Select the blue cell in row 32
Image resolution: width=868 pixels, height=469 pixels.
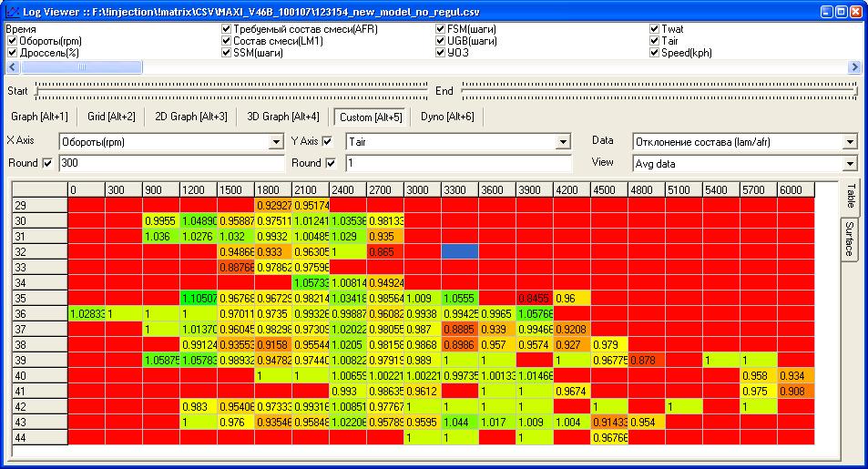460,250
